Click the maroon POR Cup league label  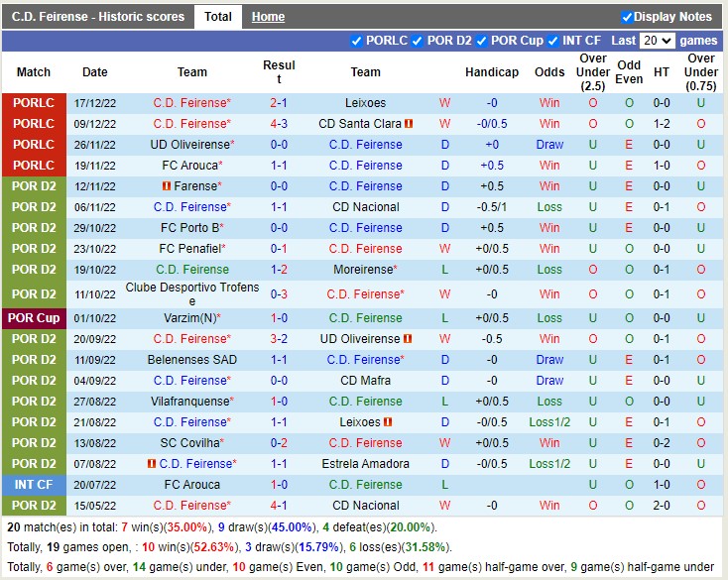point(34,318)
